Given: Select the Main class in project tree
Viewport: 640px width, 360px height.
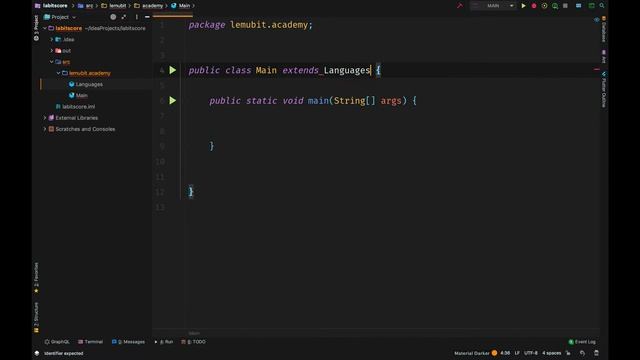Looking at the screenshot, I should tap(82, 95).
